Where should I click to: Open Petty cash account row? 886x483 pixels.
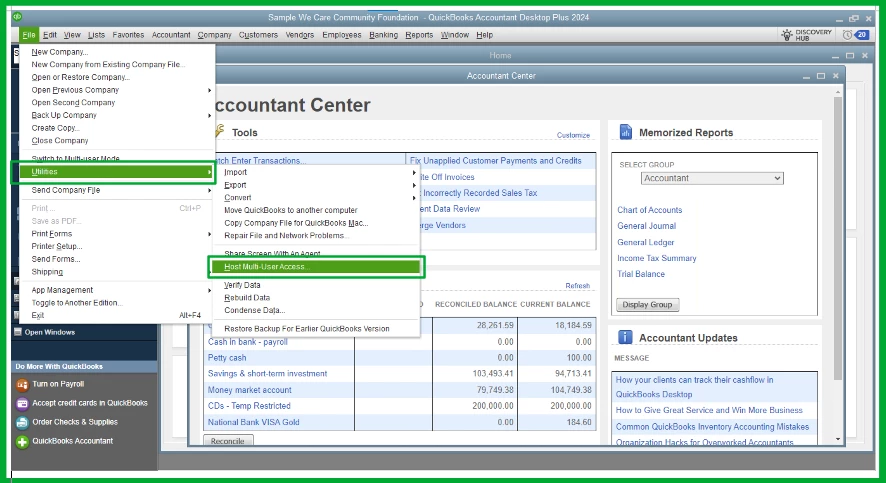(x=227, y=358)
